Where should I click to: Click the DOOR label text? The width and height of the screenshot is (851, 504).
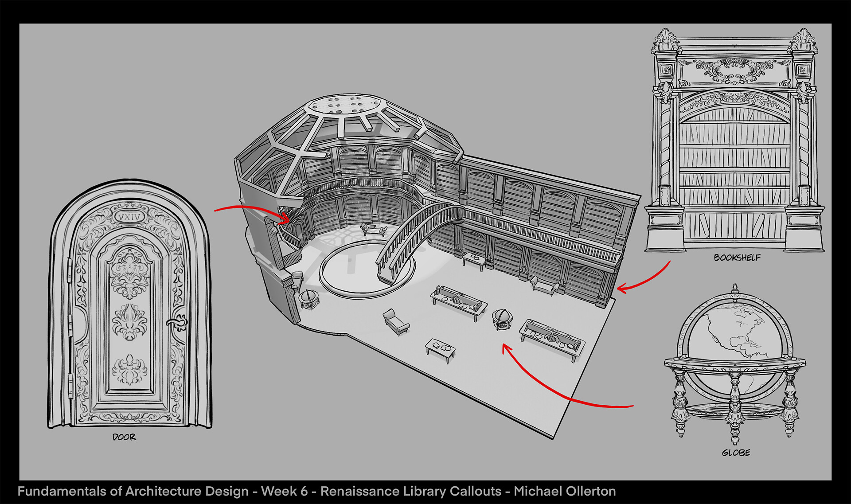124,437
